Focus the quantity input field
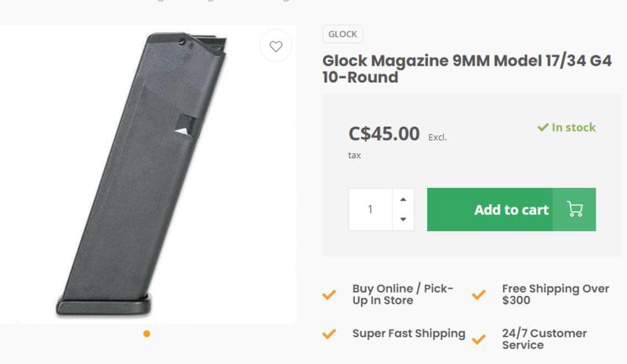This screenshot has height=364, width=627. 370,210
